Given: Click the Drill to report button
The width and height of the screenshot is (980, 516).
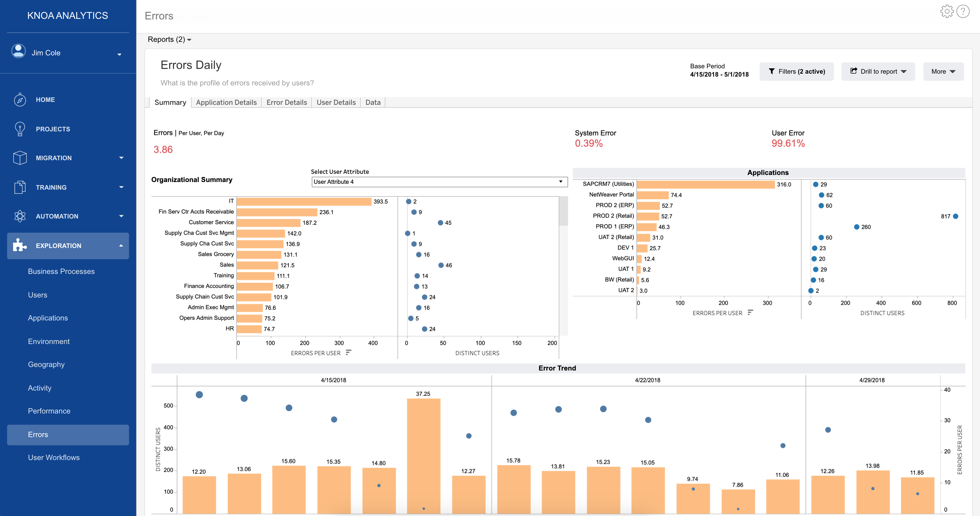Looking at the screenshot, I should tap(878, 72).
